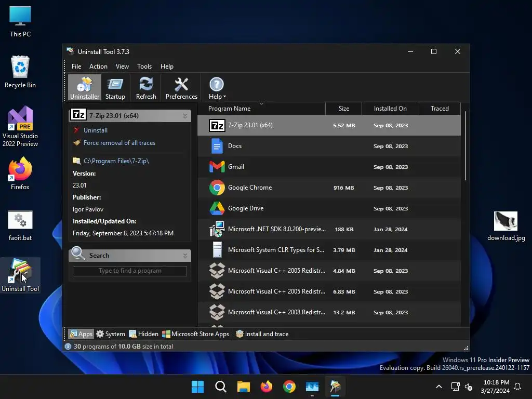532x399 pixels.
Task: Click the muted volume tray icon
Action: pos(469,387)
